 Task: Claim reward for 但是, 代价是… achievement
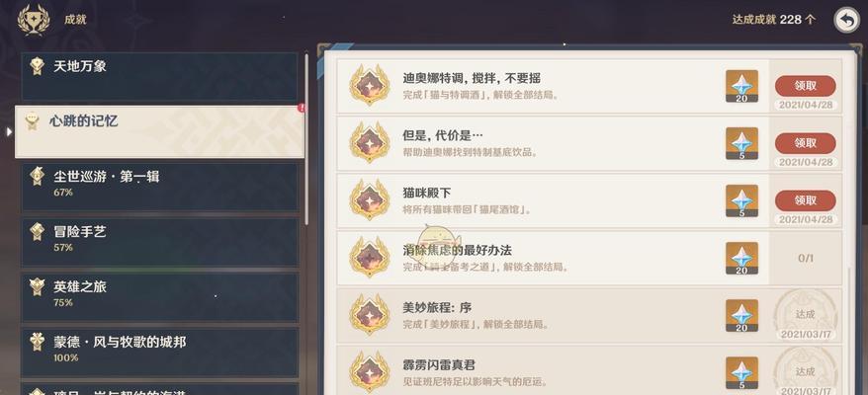coord(806,143)
